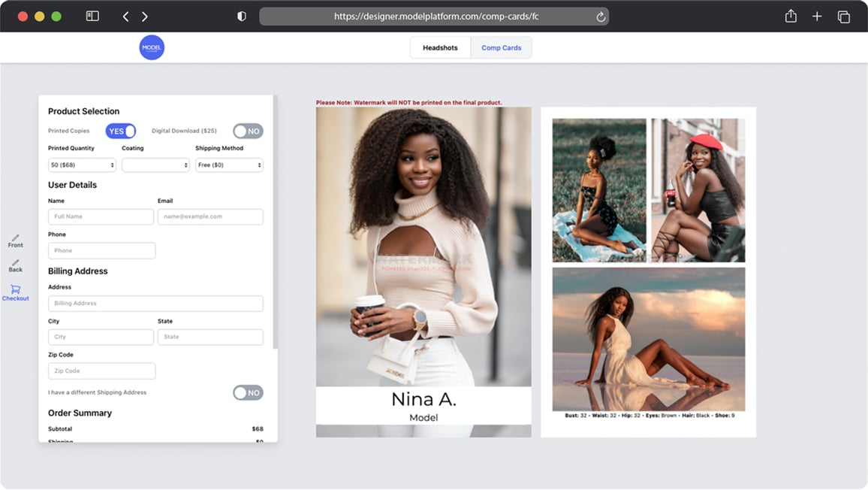This screenshot has width=868, height=490.
Task: Click the Subtotal $68 amount
Action: 258,429
